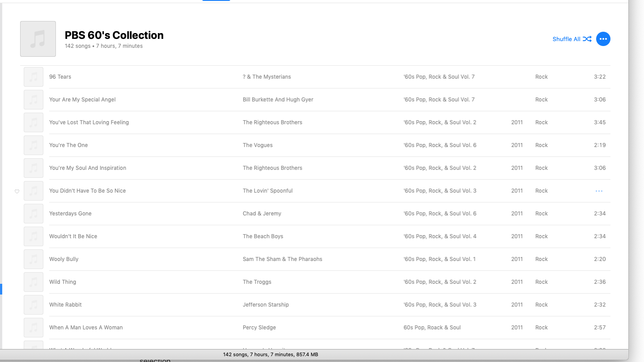Click the album Vol. 1 in Wooly Bully row

point(440,259)
